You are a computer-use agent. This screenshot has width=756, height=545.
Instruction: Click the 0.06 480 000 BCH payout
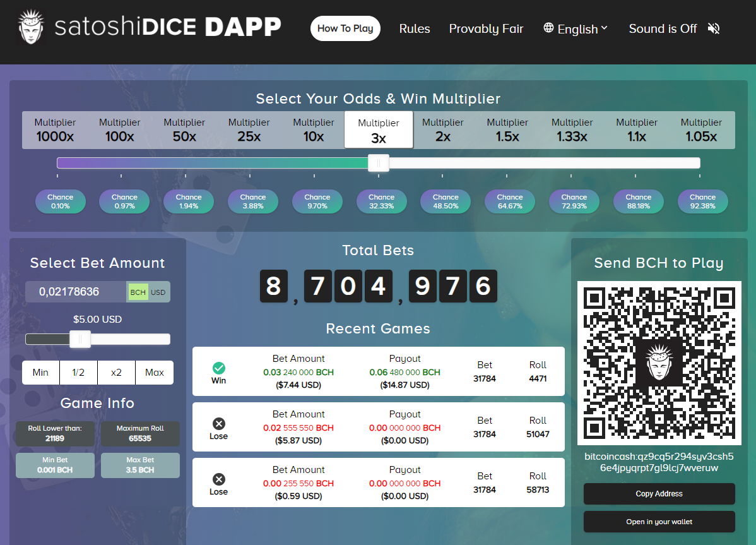[405, 373]
